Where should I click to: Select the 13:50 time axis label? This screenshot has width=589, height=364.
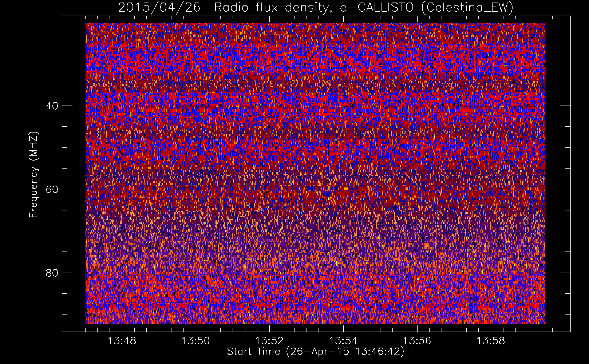point(196,341)
